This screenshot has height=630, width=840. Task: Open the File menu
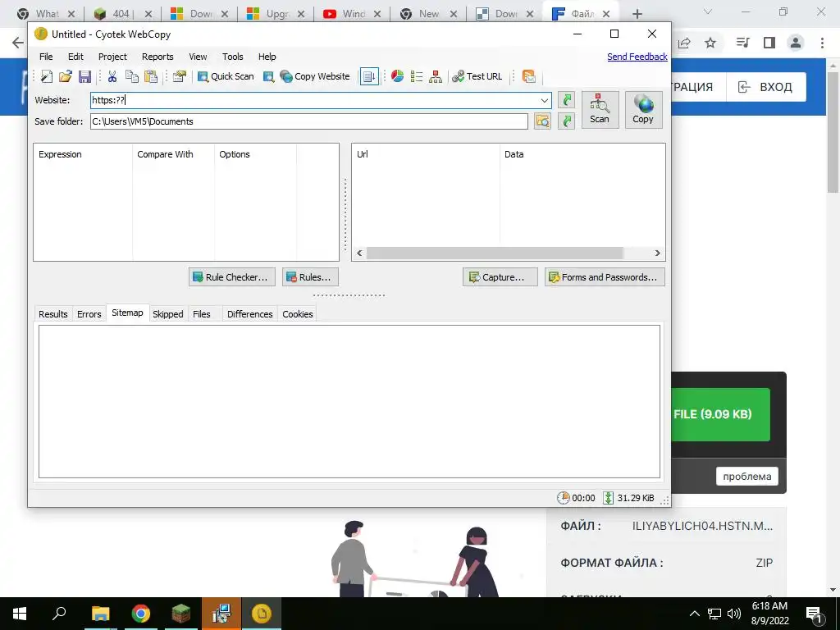[46, 57]
